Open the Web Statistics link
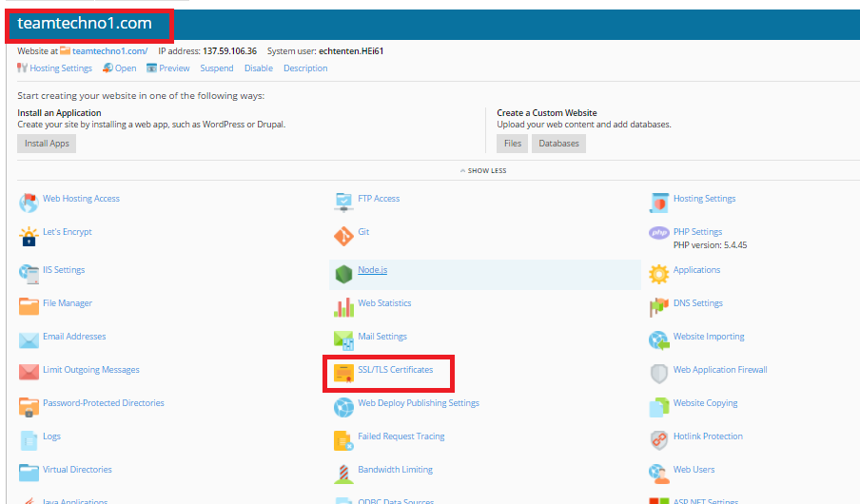 coord(384,303)
